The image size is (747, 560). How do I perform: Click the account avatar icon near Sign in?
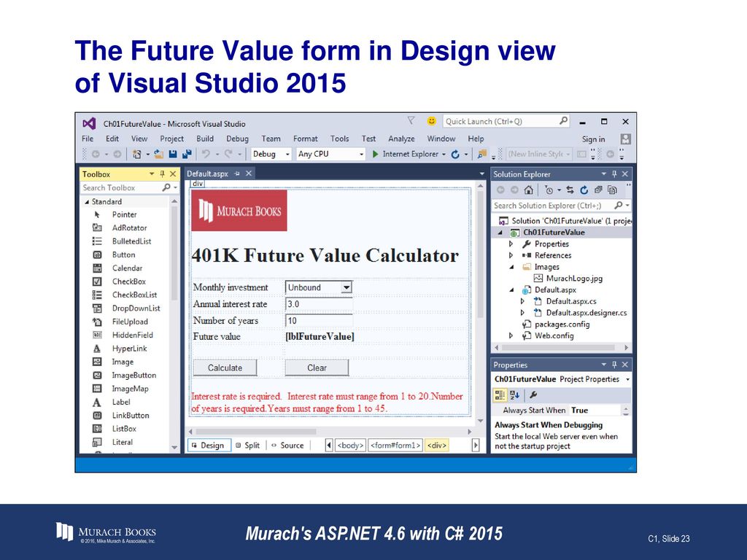pyautogui.click(x=625, y=139)
